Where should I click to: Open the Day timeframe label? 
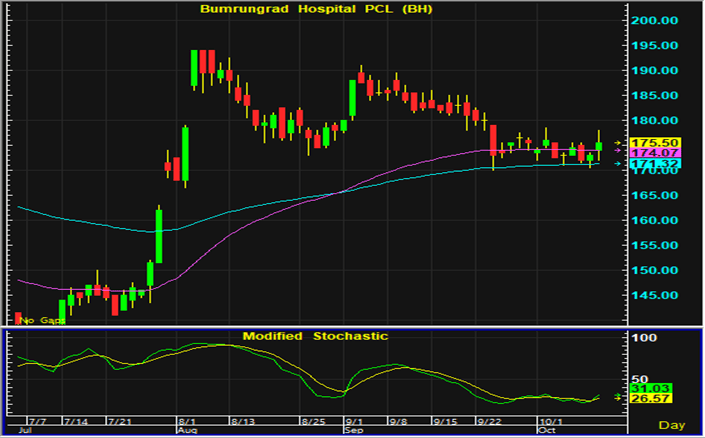(x=683, y=425)
